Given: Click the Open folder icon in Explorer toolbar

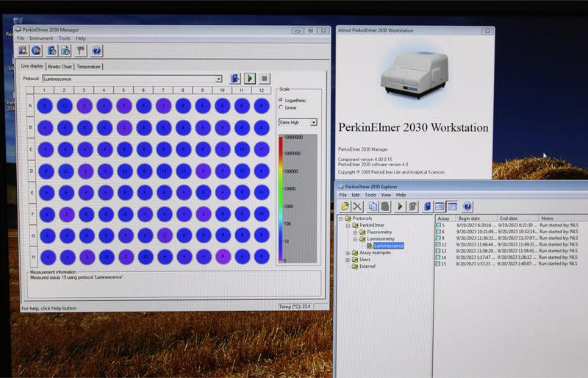Looking at the screenshot, I should click(345, 207).
